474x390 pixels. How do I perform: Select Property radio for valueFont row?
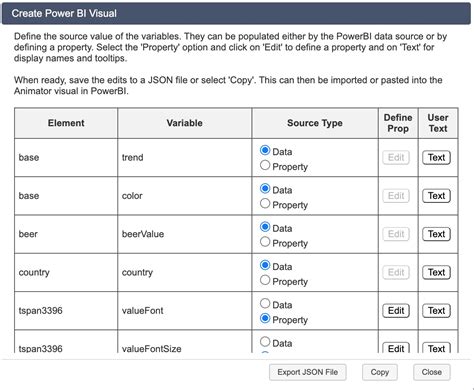click(x=265, y=318)
